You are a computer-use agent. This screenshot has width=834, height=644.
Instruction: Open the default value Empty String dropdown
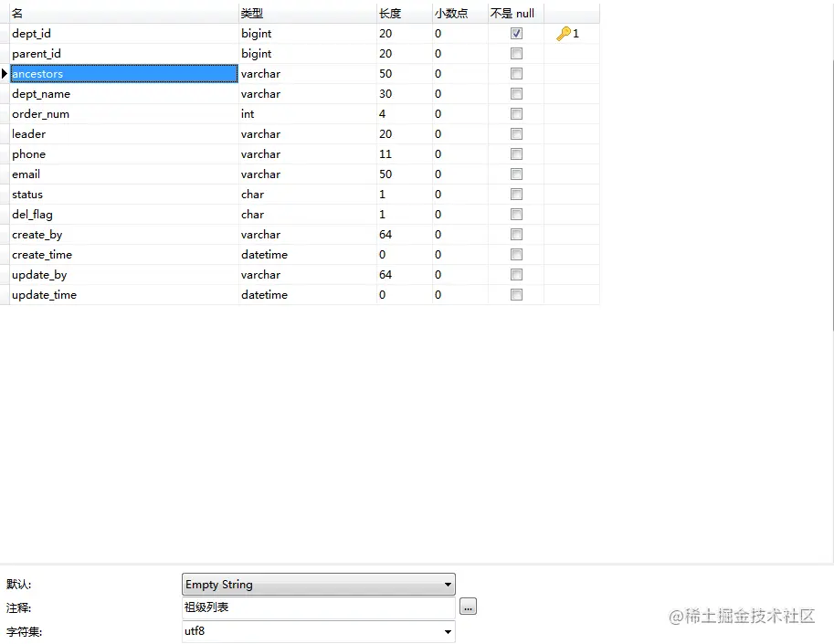[x=319, y=585]
